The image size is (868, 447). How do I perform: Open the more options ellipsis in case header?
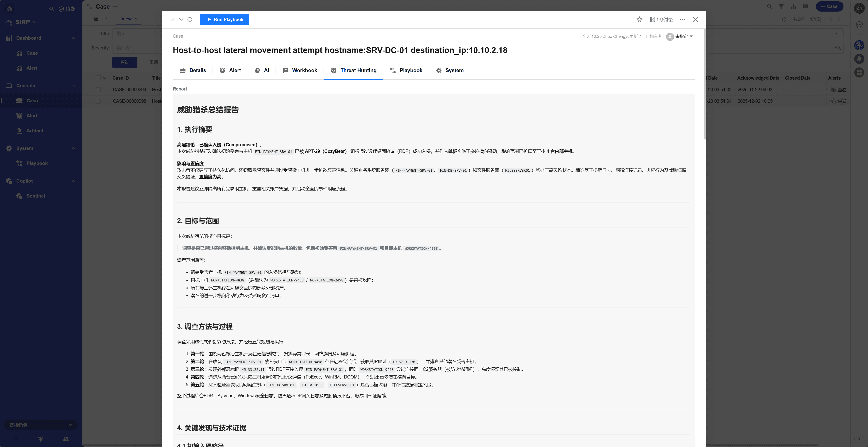682,20
